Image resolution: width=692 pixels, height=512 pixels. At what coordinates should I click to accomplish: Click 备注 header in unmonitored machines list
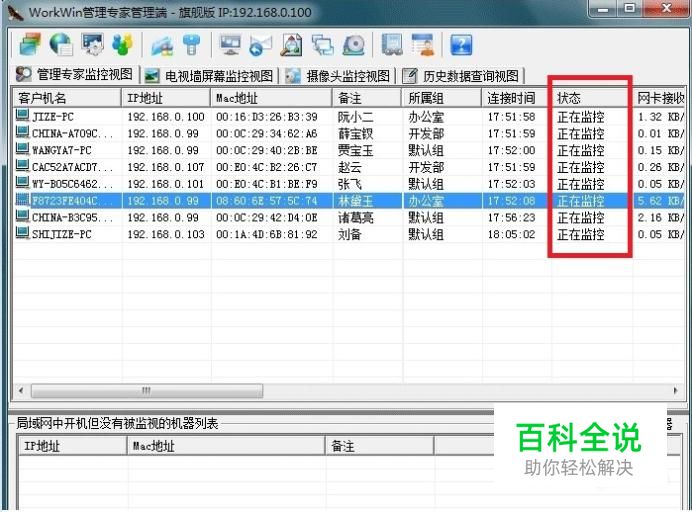click(x=380, y=446)
